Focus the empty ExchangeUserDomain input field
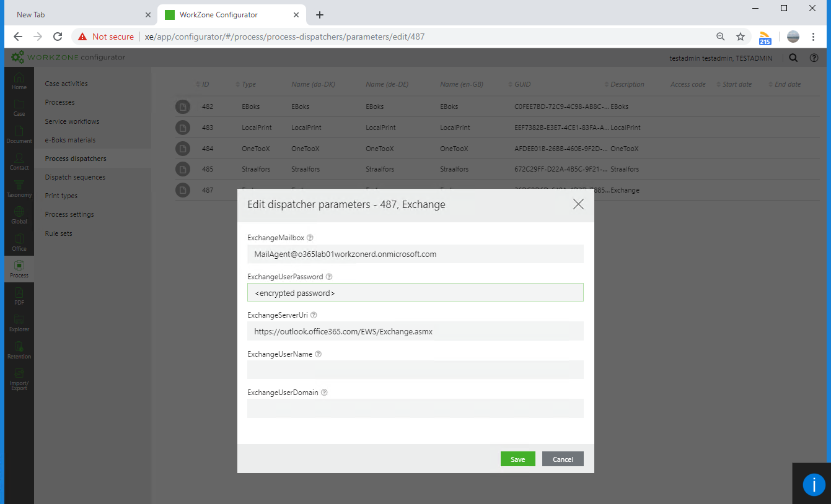 click(415, 409)
